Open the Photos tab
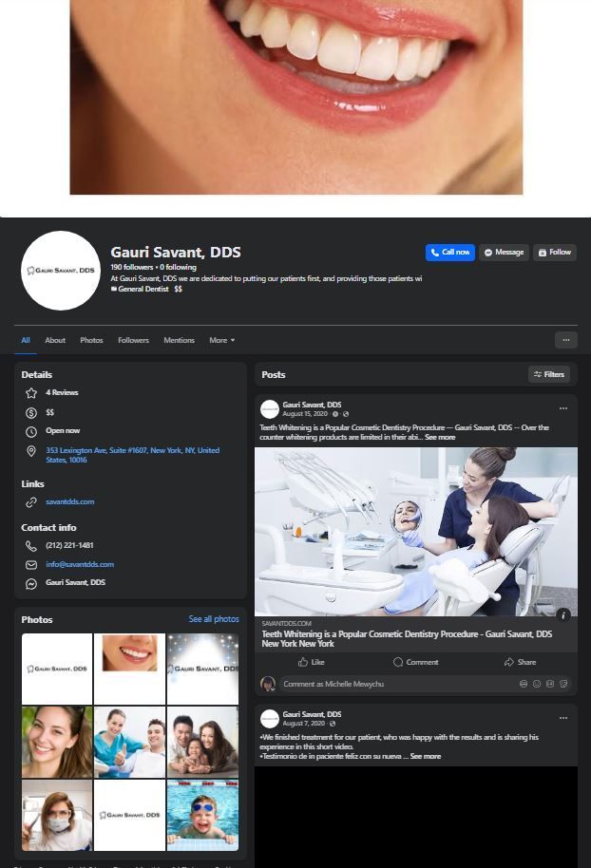The height and width of the screenshot is (868, 591). (91, 340)
